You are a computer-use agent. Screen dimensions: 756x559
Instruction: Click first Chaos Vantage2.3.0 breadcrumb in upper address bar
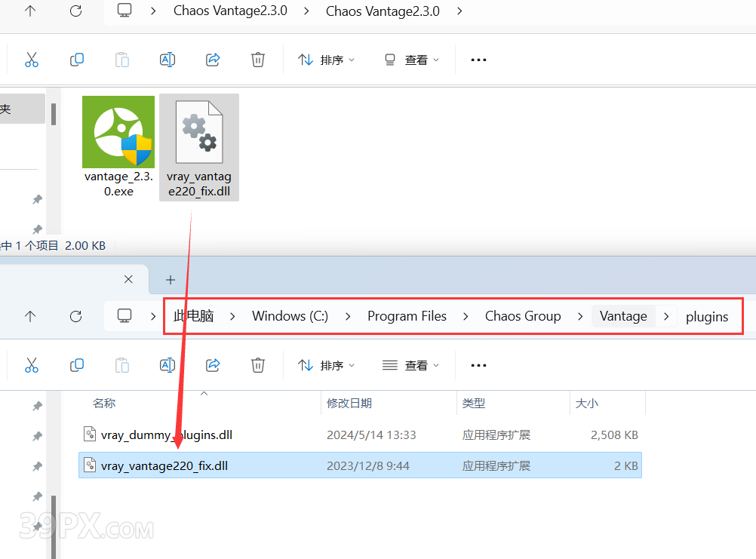[x=230, y=11]
